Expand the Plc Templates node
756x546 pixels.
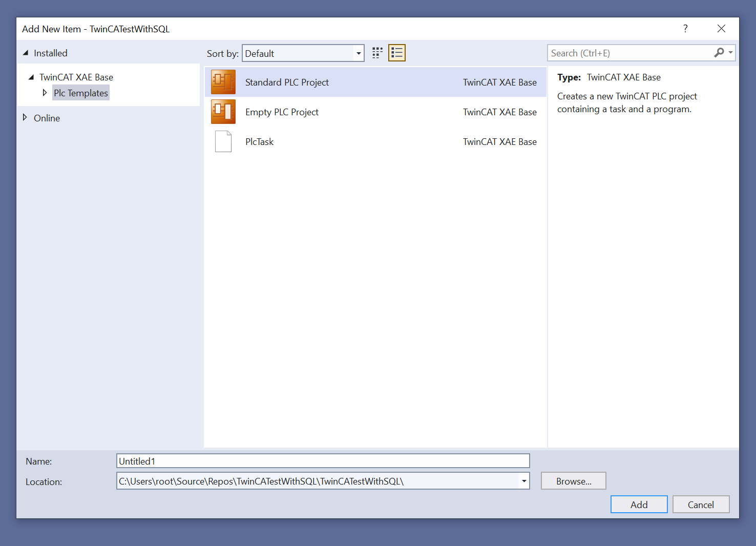(x=45, y=93)
